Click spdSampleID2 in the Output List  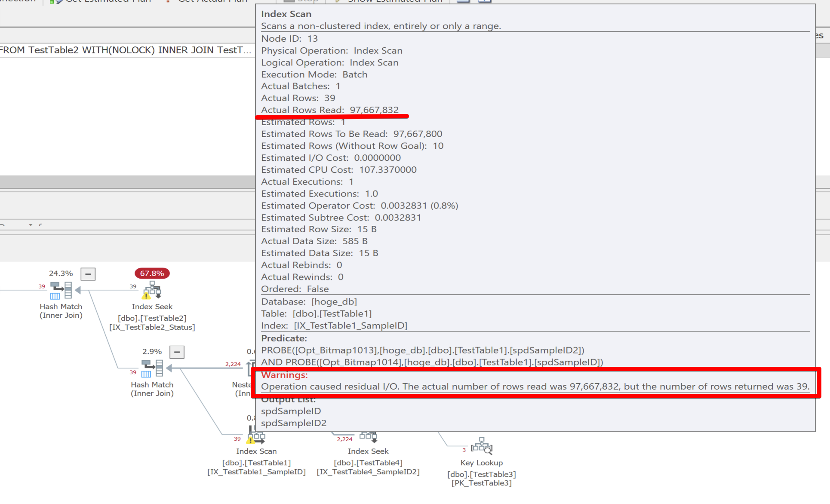(x=294, y=423)
